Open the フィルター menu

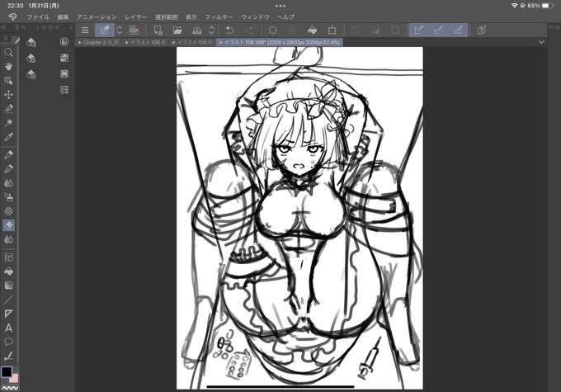click(x=219, y=17)
